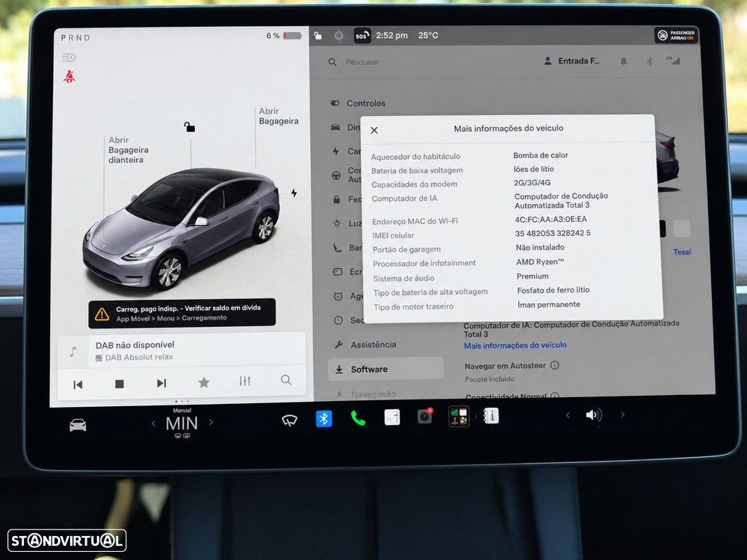Close the Mais informações do veículo dialog
This screenshot has height=560, width=747.
374,130
